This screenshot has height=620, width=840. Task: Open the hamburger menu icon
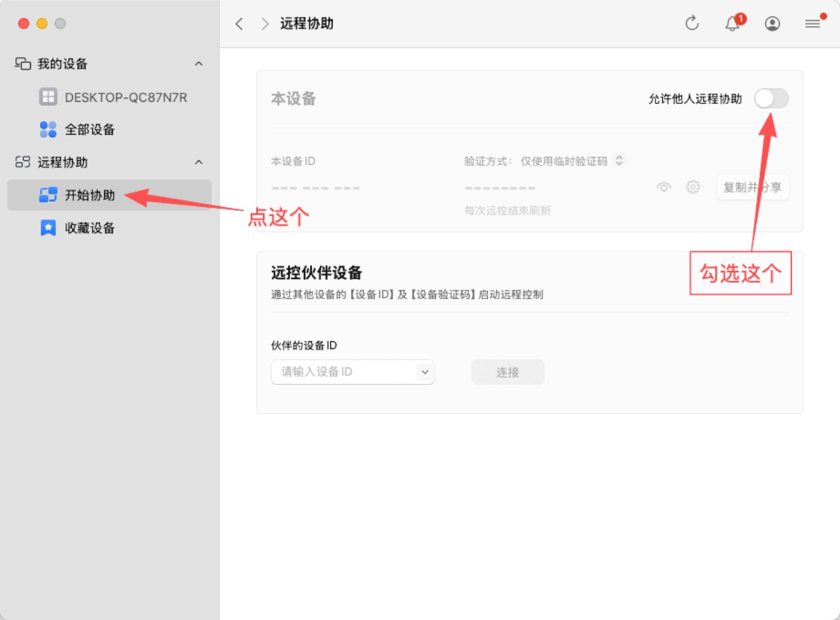[x=812, y=23]
